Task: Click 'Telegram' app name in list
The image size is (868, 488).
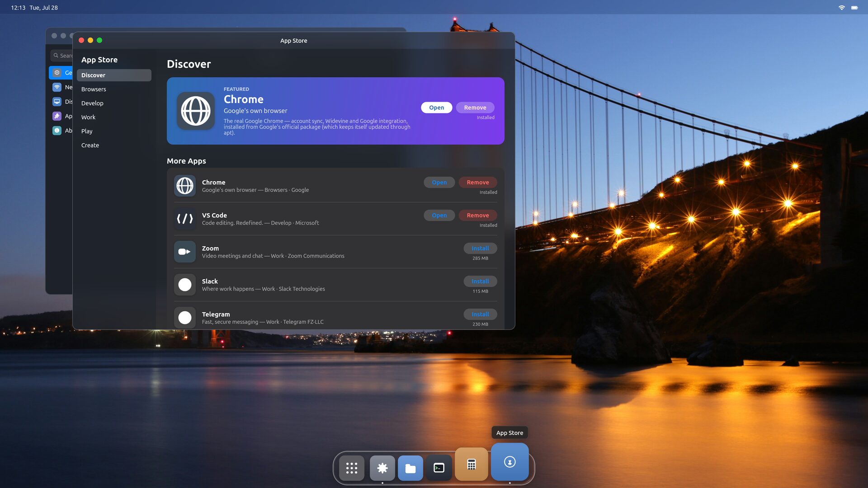Action: 216,314
